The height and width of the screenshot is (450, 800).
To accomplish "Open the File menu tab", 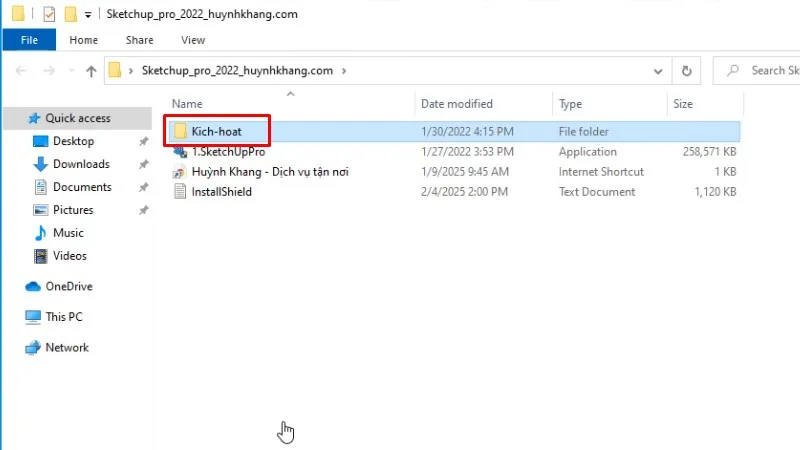I will [x=30, y=40].
